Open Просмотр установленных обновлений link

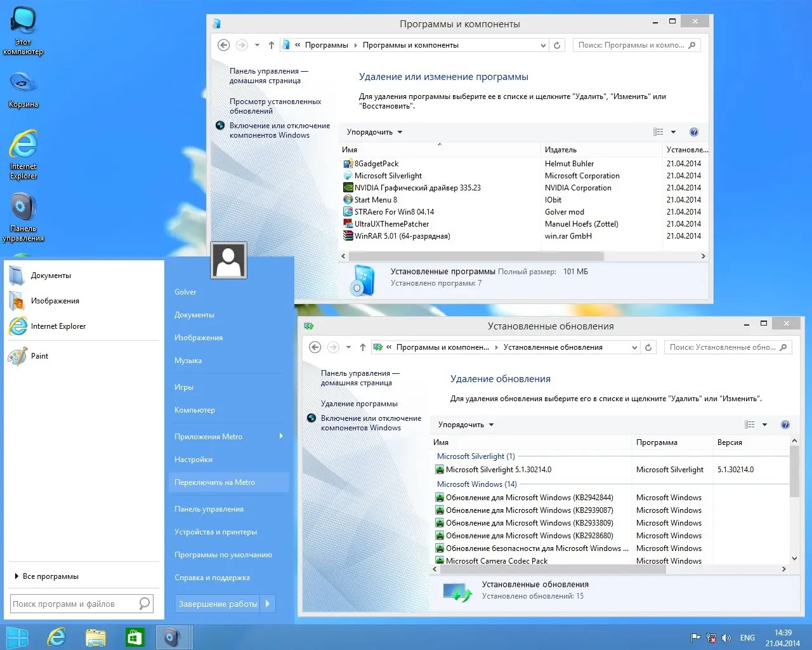click(x=275, y=106)
